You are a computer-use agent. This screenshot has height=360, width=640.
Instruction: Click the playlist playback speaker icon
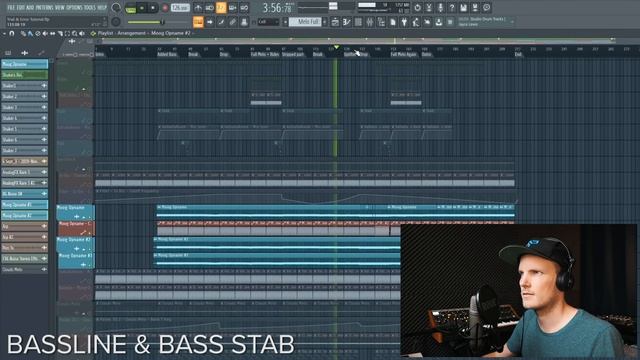coord(82,33)
